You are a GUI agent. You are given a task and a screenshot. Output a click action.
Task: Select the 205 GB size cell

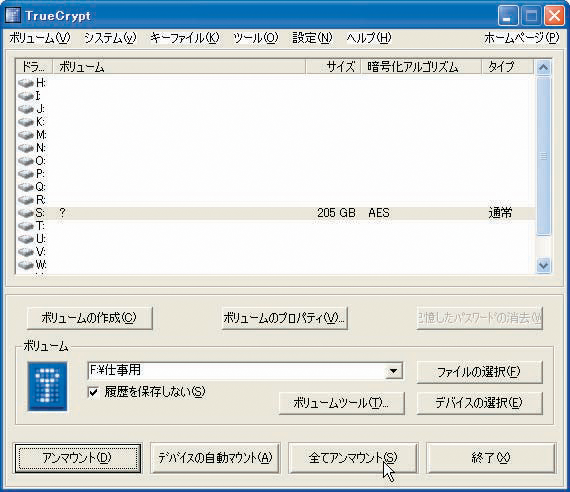tap(336, 213)
